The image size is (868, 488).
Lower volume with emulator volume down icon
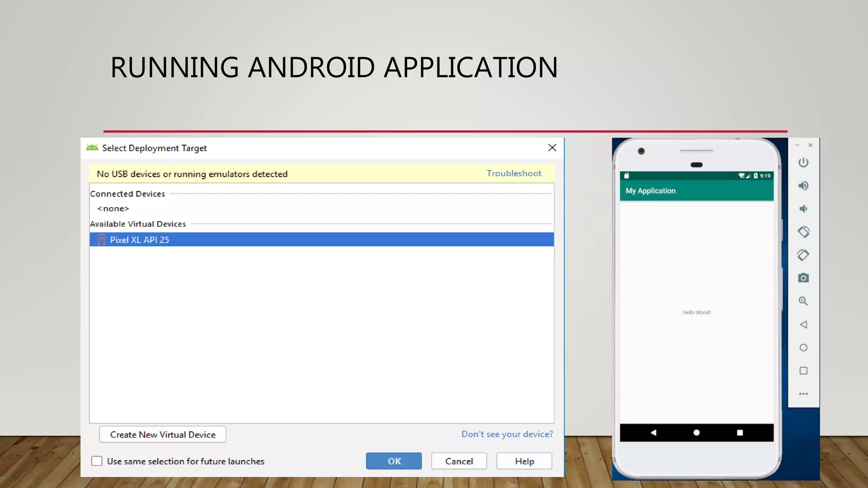(803, 209)
